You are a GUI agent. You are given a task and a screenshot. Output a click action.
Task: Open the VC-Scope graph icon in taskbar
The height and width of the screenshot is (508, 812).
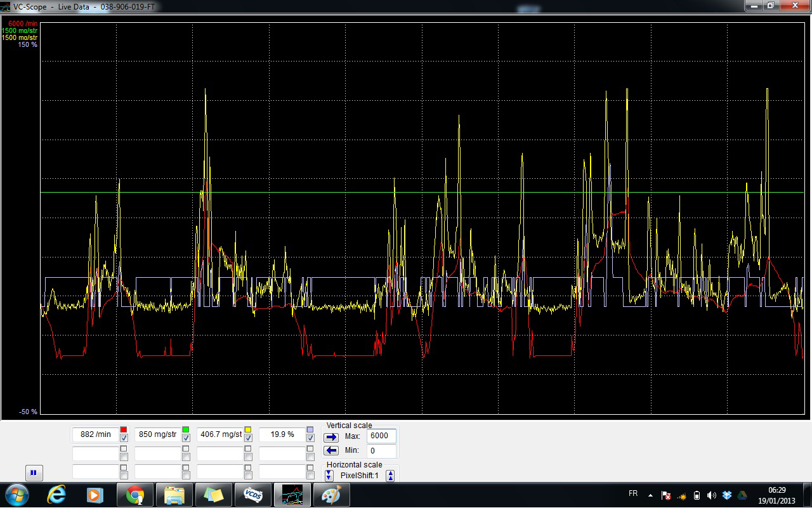point(292,495)
